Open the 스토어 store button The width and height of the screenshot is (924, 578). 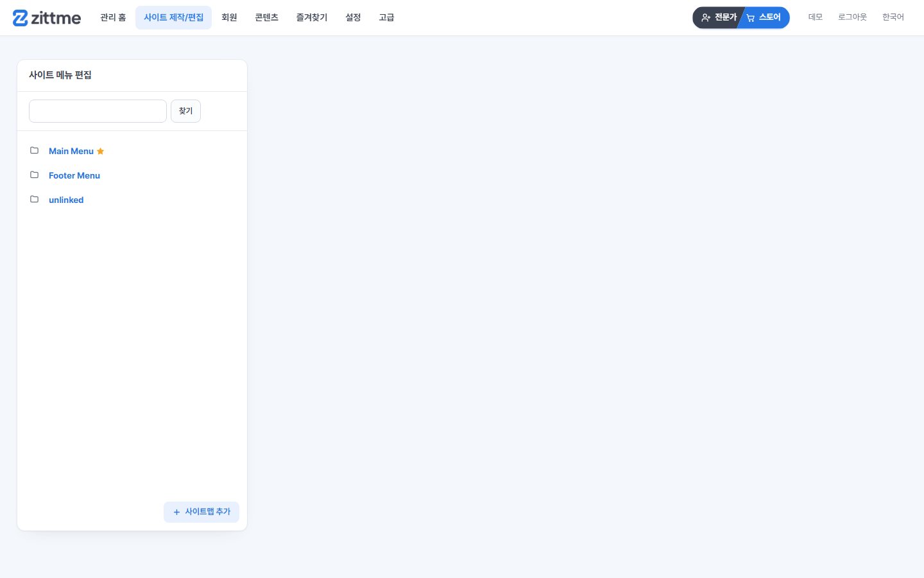point(765,17)
